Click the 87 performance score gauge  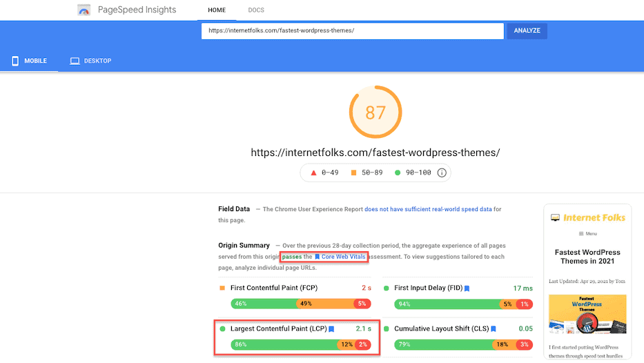pos(375,112)
